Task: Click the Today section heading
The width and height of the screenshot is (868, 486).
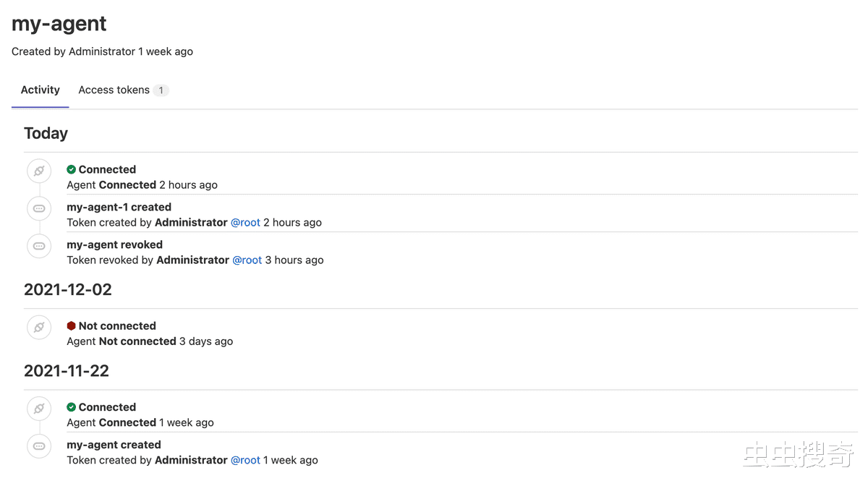Action: tap(46, 133)
